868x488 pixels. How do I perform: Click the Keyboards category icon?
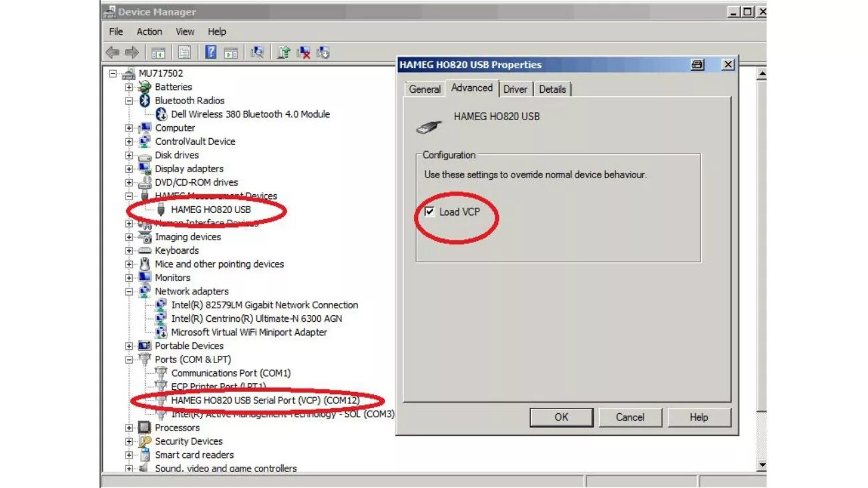point(144,250)
